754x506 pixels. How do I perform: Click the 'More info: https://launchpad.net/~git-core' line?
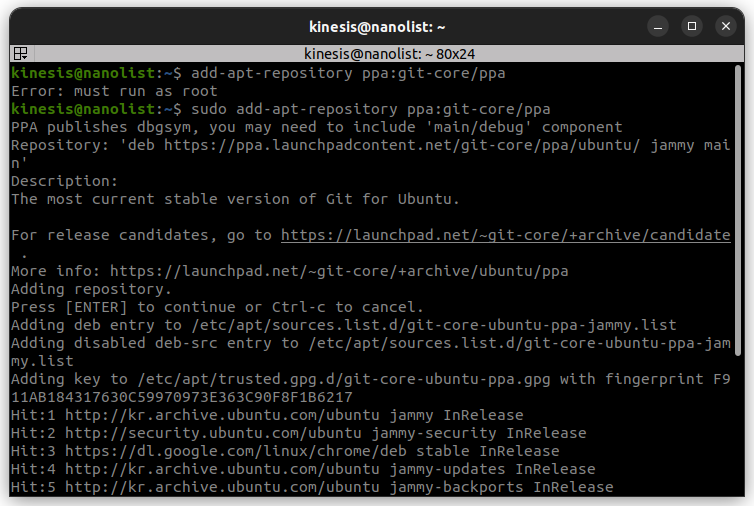pos(290,271)
